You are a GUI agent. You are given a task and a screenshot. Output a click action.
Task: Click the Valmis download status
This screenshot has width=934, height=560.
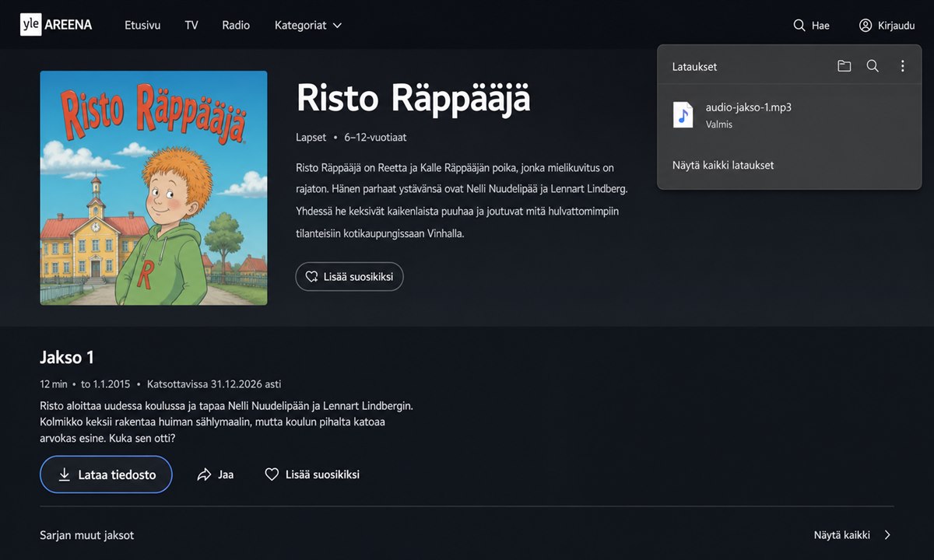(719, 124)
